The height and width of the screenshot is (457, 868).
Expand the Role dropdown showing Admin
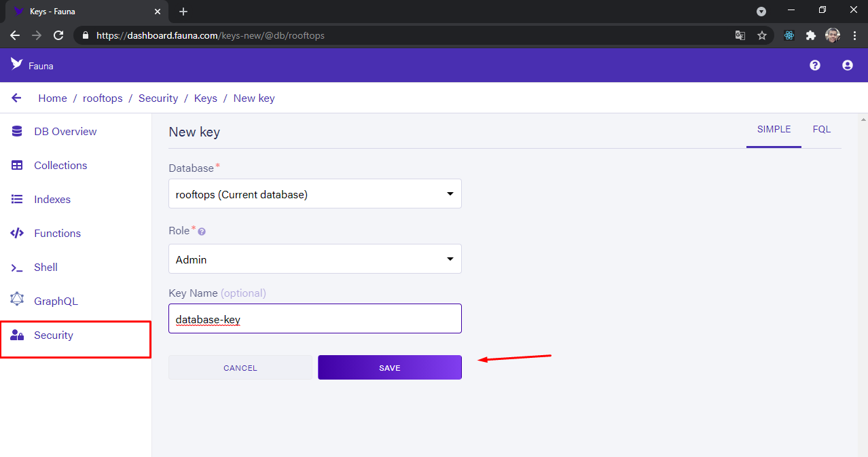[x=315, y=259]
